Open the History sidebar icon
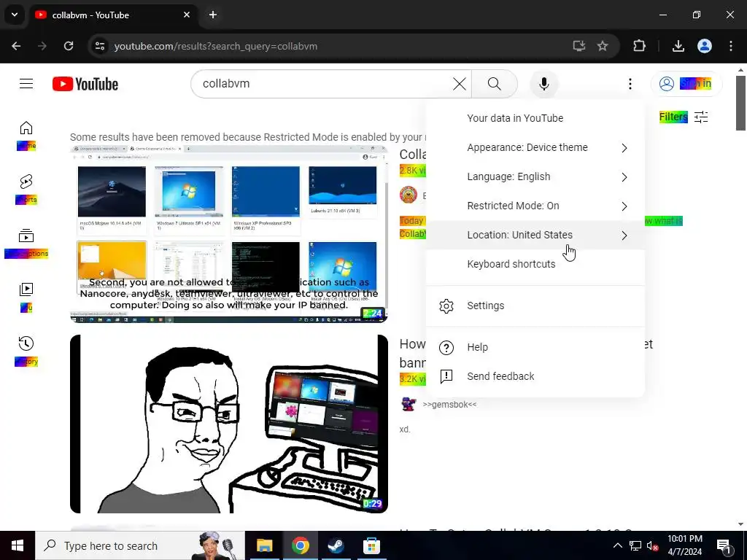Viewport: 747px width, 560px height. [26, 343]
